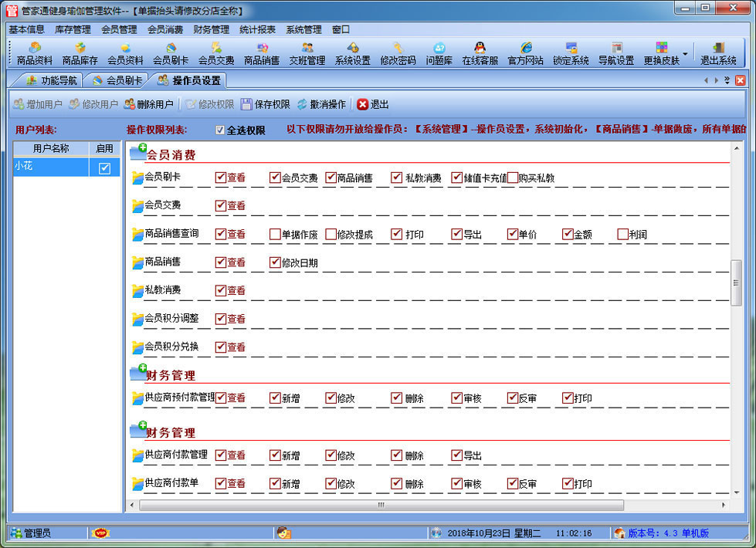Click the 保存权限 button

265,104
